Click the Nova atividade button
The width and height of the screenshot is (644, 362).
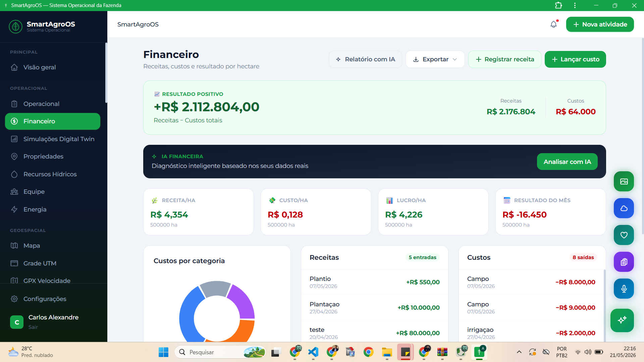(600, 24)
